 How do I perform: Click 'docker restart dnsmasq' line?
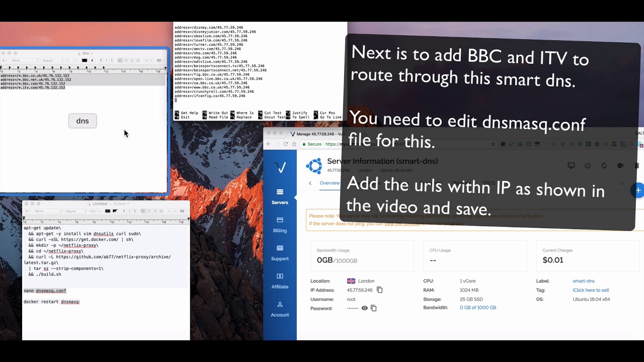[x=52, y=302]
